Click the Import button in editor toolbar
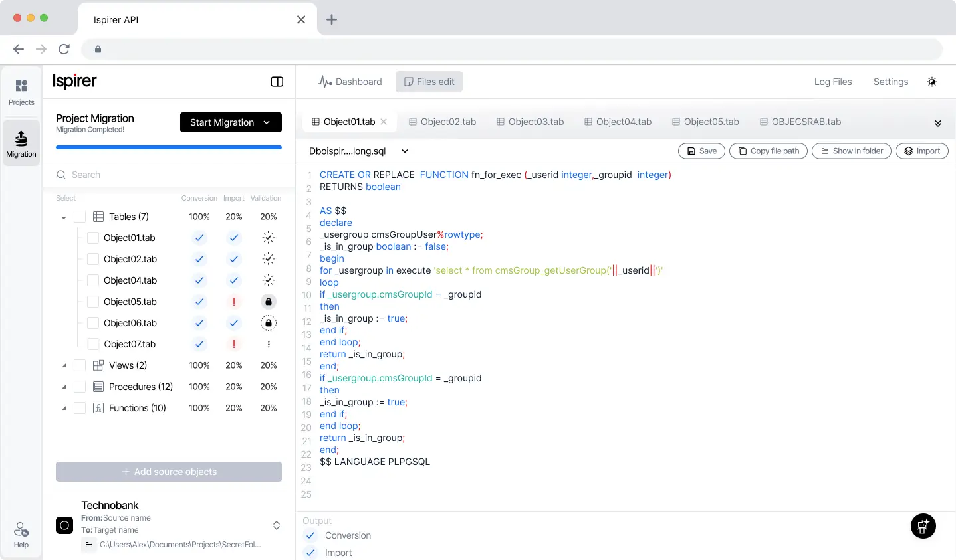 [x=922, y=151]
